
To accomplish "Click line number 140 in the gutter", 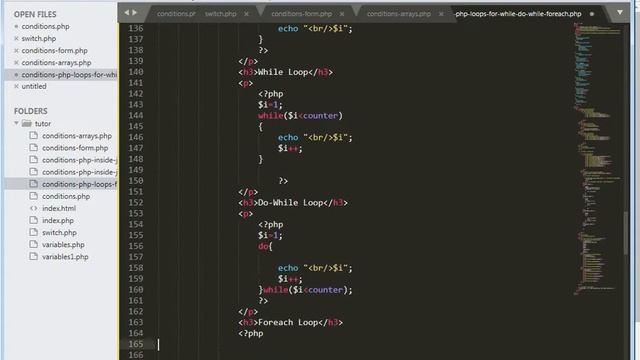I will (136, 72).
